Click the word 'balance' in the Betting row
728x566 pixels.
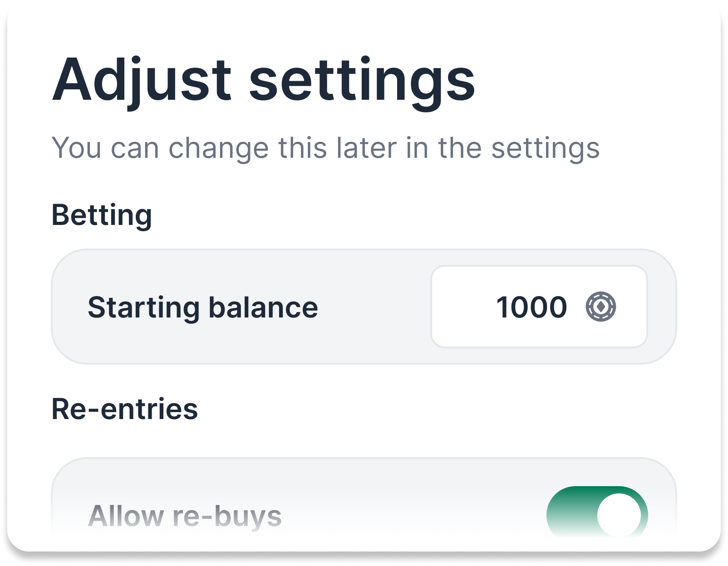pyautogui.click(x=263, y=307)
